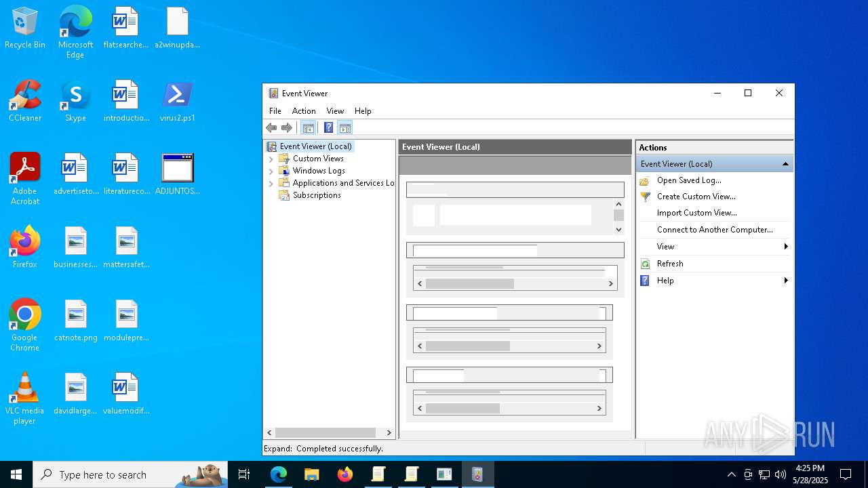This screenshot has height=488, width=868.
Task: Click Refresh in the Actions pane
Action: 670,264
